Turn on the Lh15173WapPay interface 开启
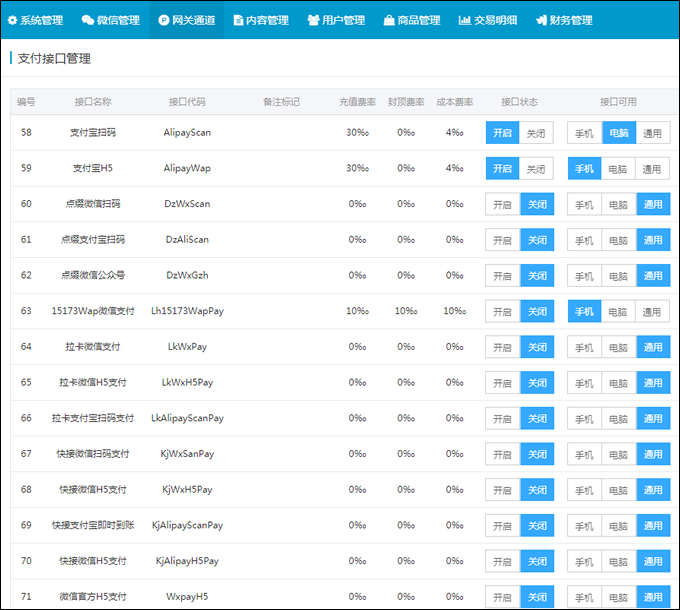Viewport: 680px width, 610px height. pyautogui.click(x=503, y=311)
